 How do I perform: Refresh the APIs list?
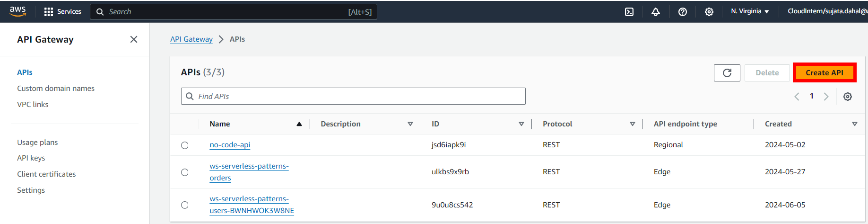coord(727,73)
